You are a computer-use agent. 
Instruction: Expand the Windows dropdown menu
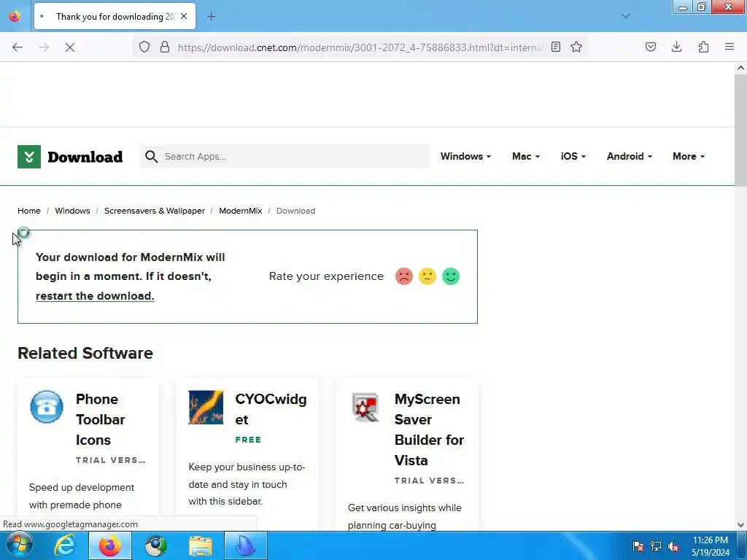pyautogui.click(x=465, y=156)
